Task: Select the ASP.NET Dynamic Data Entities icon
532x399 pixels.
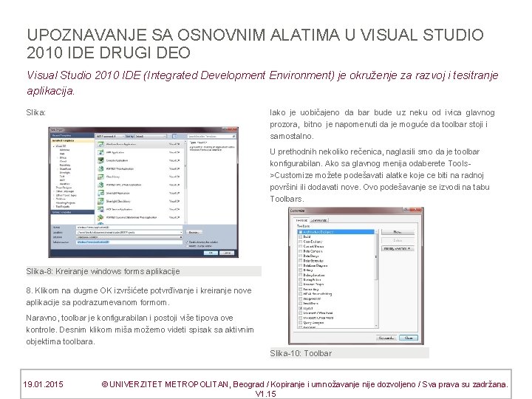Action: click(100, 217)
